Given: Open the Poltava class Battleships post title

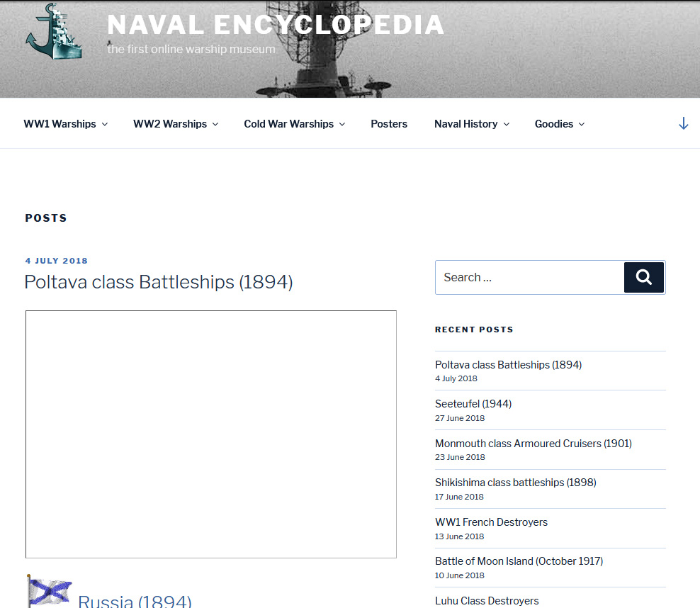Looking at the screenshot, I should [159, 282].
